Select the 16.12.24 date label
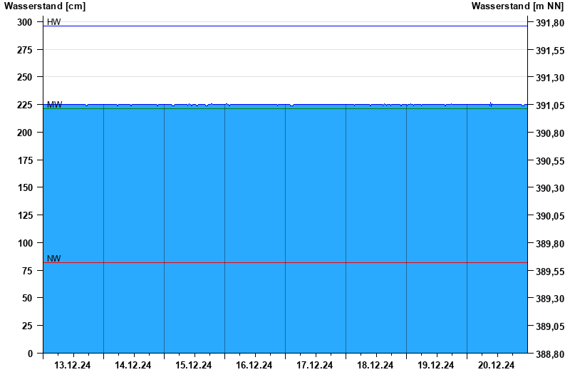 pyautogui.click(x=254, y=366)
